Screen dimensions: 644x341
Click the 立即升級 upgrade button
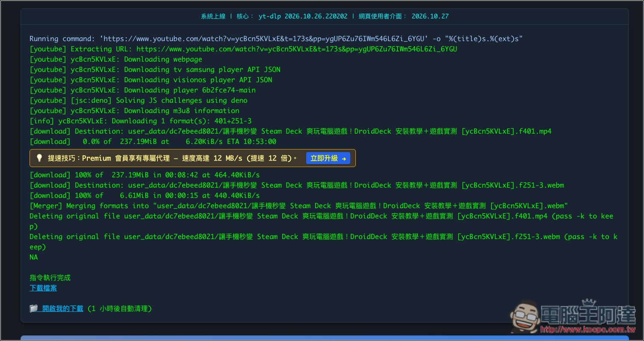pyautogui.click(x=328, y=158)
